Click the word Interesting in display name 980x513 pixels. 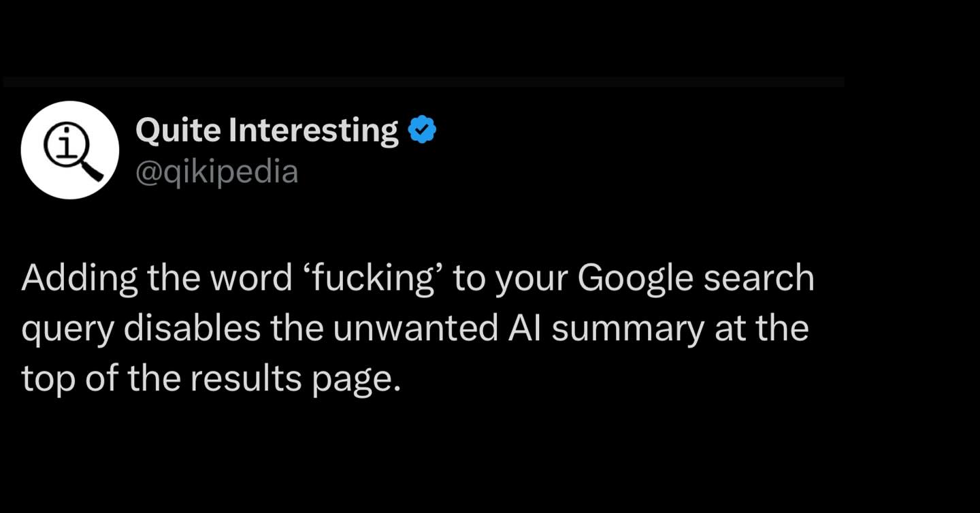(314, 131)
